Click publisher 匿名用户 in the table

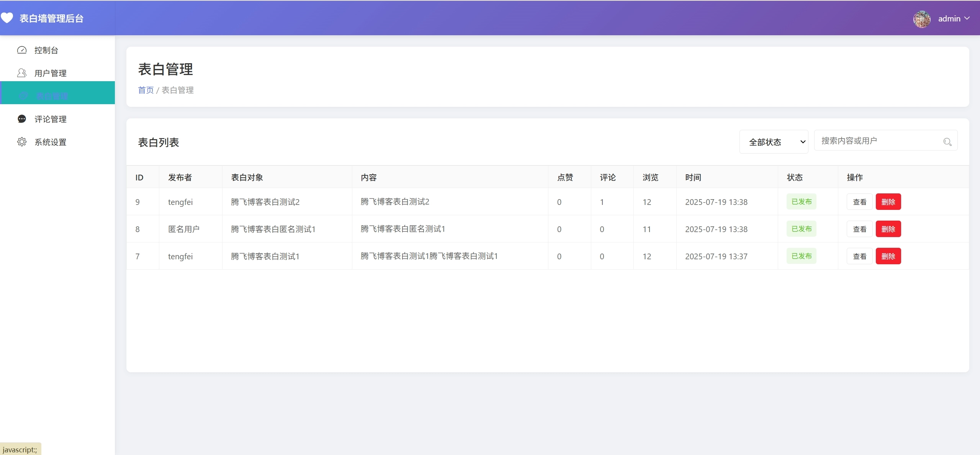tap(184, 229)
